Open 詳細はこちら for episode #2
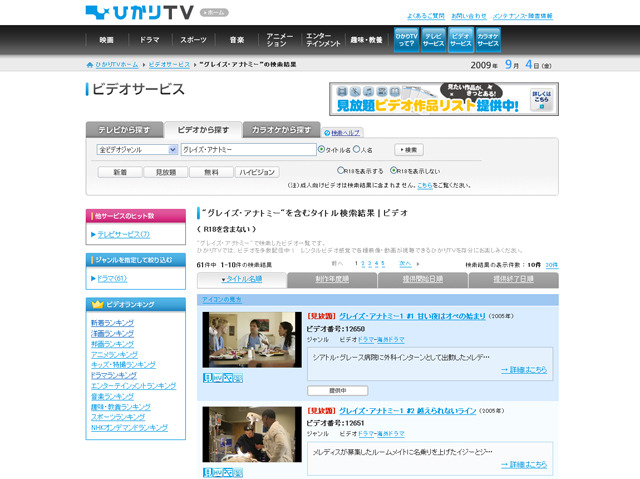This screenshot has height=479, width=640. pyautogui.click(x=524, y=464)
